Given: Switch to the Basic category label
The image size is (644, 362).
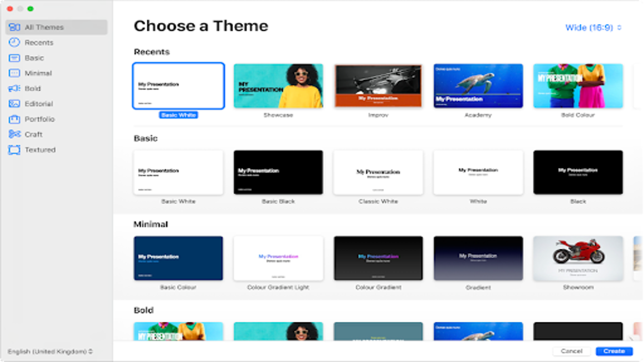Looking at the screenshot, I should (34, 58).
